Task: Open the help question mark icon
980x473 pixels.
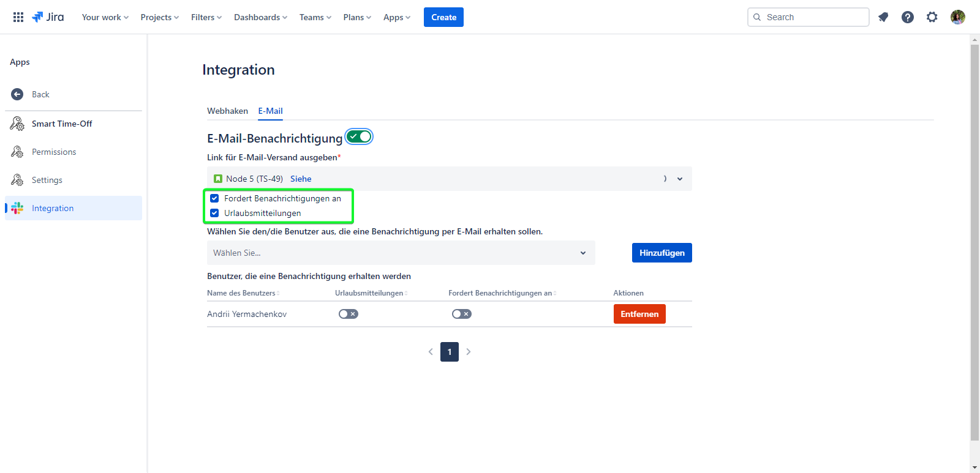Action: (x=908, y=17)
